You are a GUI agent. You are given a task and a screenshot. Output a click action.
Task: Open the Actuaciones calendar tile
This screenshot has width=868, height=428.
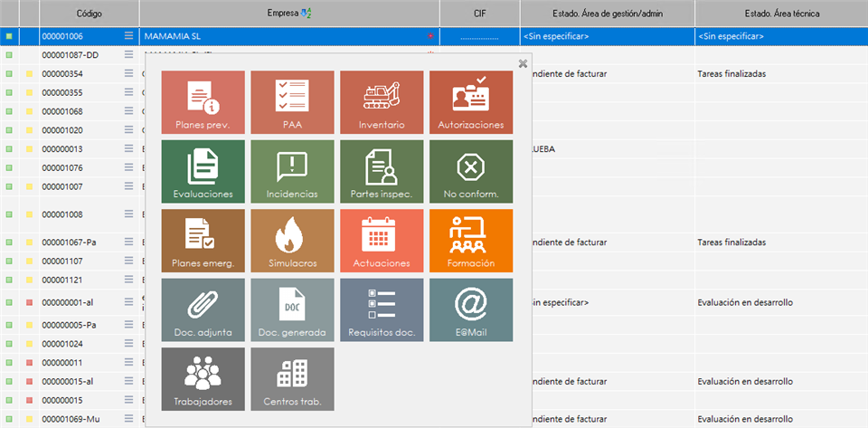click(x=381, y=241)
